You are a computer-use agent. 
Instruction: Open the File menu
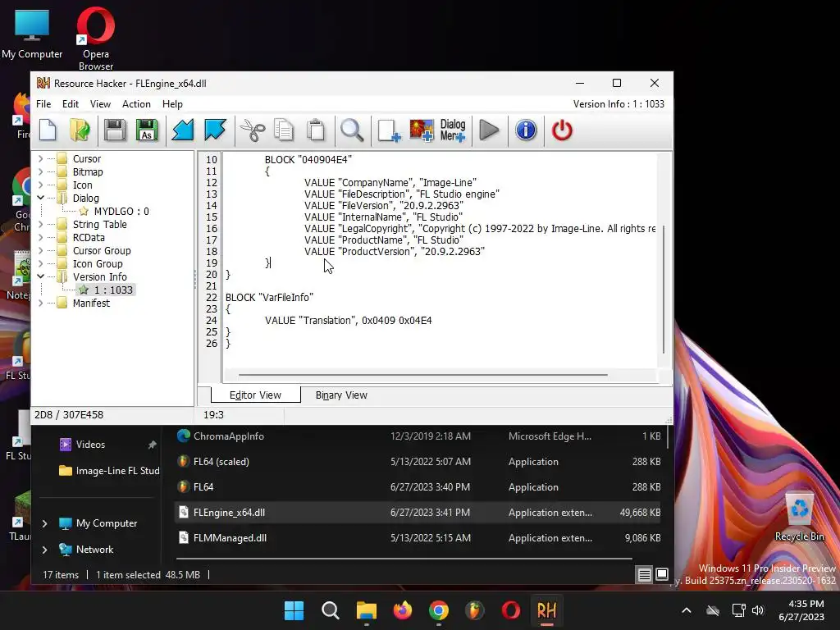click(x=43, y=104)
